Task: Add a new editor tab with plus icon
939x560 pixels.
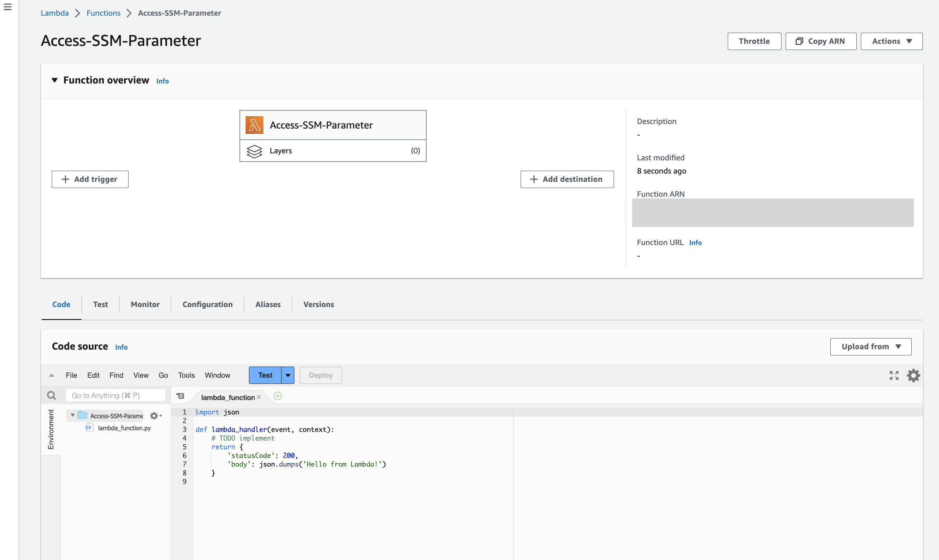Action: 278,396
